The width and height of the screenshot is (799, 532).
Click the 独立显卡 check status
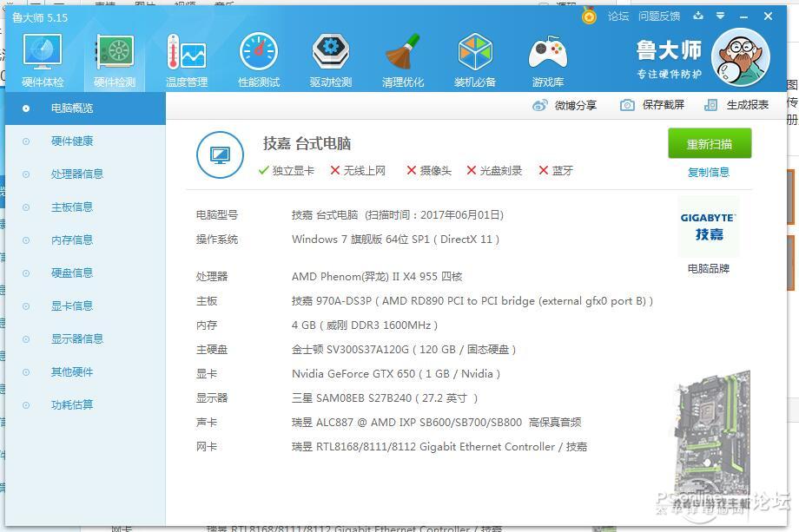(287, 171)
